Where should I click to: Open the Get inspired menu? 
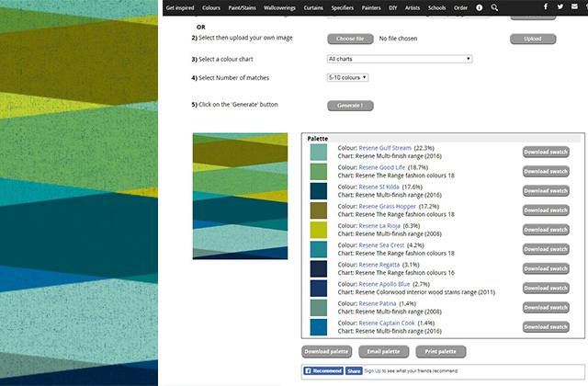click(180, 8)
